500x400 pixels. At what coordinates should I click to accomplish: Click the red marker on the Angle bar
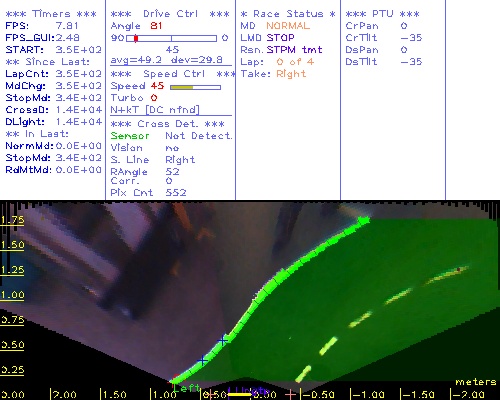pos(136,39)
